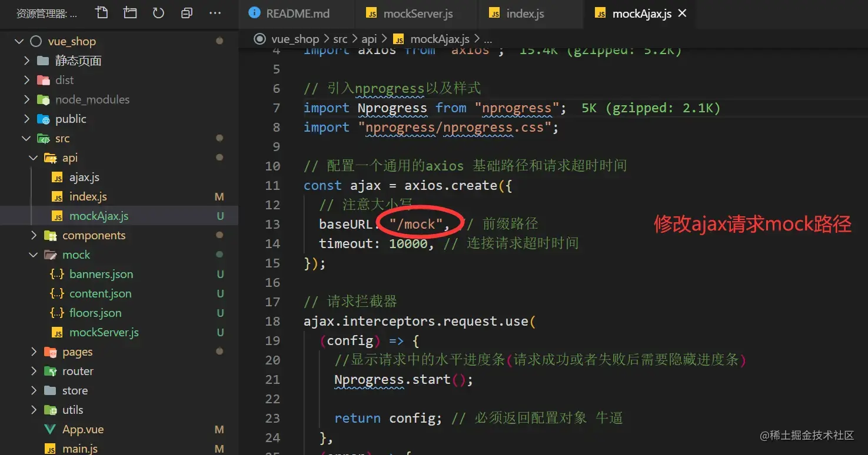Open ajax.js in the api folder
This screenshot has width=868, height=455.
pyautogui.click(x=84, y=177)
